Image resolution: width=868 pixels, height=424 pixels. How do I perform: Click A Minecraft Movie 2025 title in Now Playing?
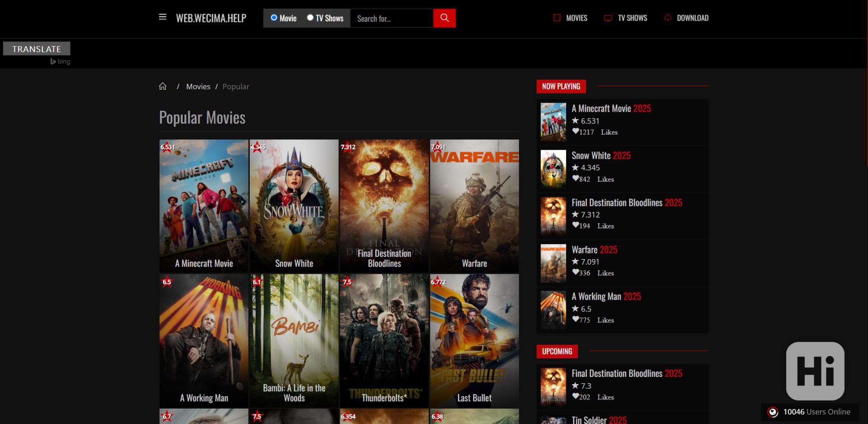(x=611, y=108)
